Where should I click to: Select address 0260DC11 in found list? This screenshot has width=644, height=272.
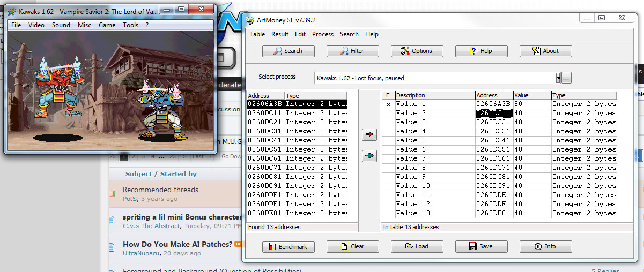(x=265, y=114)
